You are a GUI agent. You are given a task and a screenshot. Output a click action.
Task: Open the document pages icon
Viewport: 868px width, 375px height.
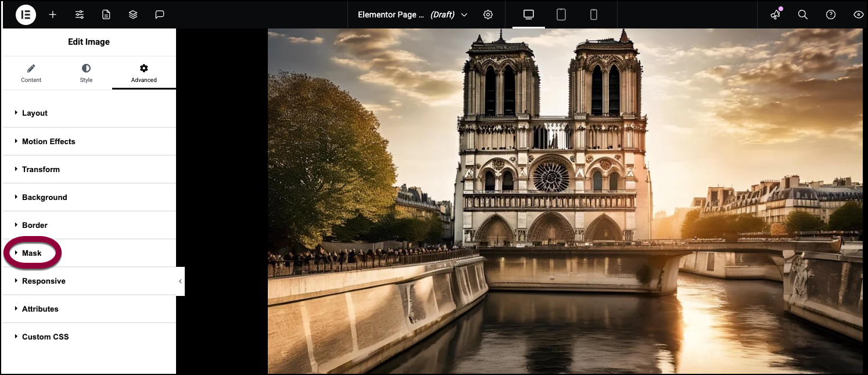106,15
